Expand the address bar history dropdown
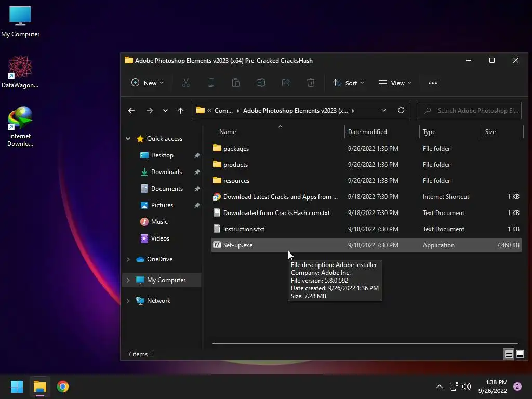The height and width of the screenshot is (399, 532). 384,111
